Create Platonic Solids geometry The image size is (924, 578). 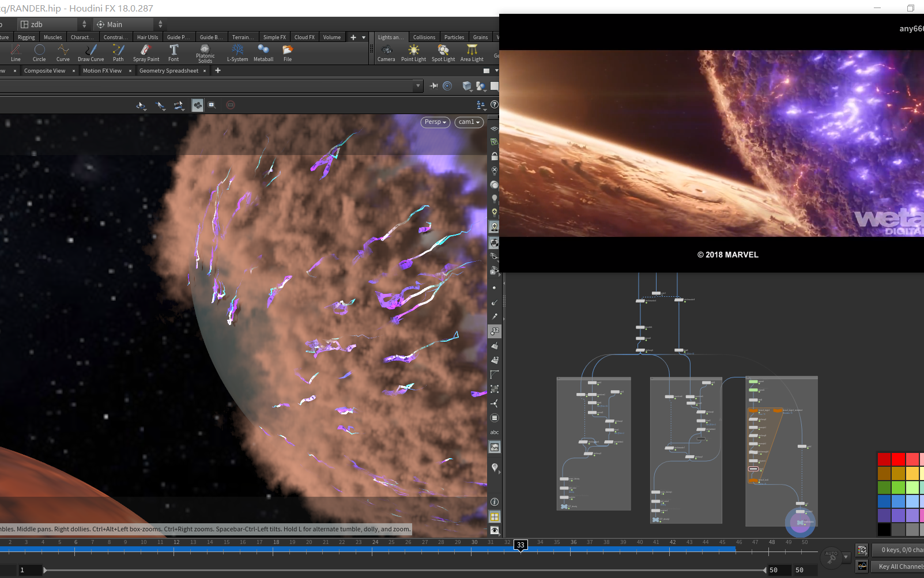pos(205,54)
